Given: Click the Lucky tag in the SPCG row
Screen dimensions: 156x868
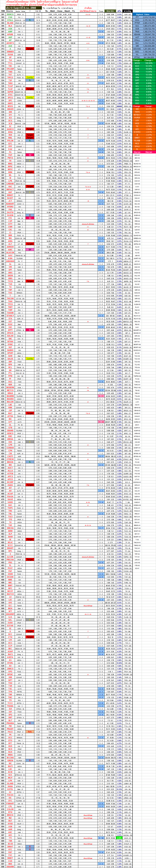Looking at the screenshot, I should click(30, 97).
